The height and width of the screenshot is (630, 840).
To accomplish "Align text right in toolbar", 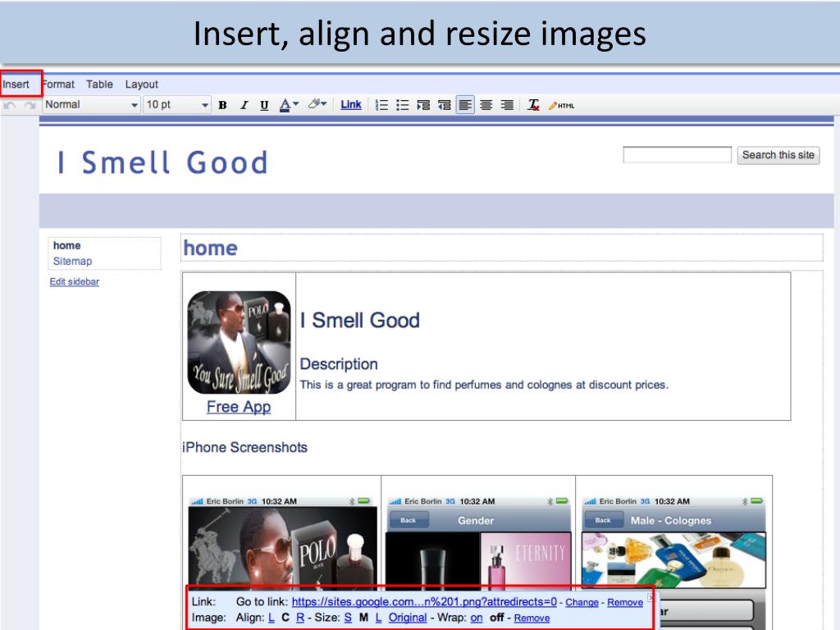I will 507,105.
